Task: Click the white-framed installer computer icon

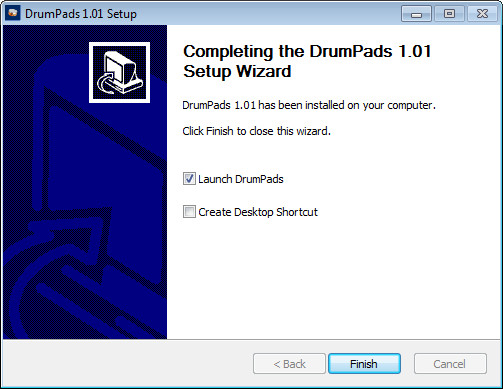Action: click(119, 72)
